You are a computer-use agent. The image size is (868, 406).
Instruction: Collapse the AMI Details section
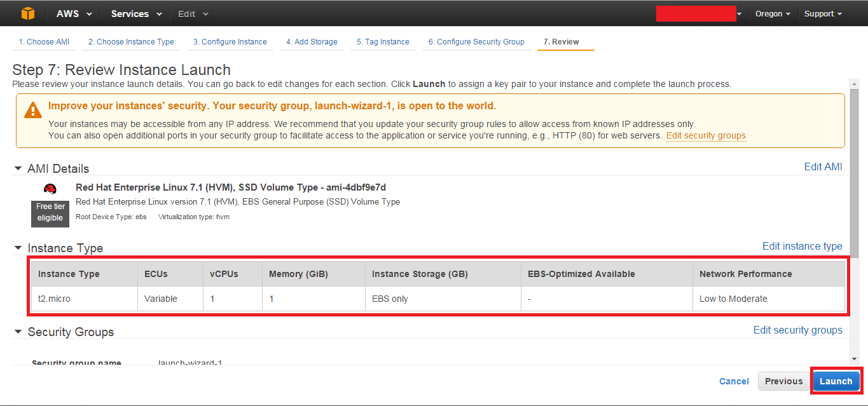tap(18, 168)
